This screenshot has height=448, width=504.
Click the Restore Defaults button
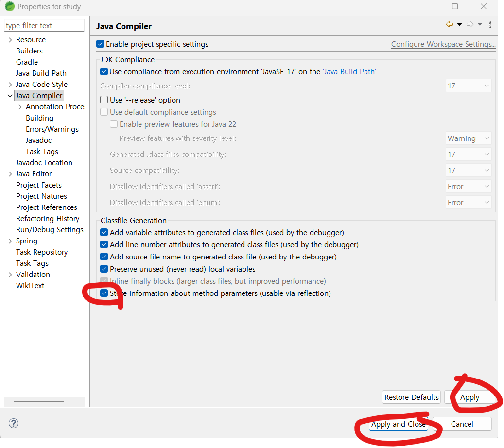[x=412, y=397]
